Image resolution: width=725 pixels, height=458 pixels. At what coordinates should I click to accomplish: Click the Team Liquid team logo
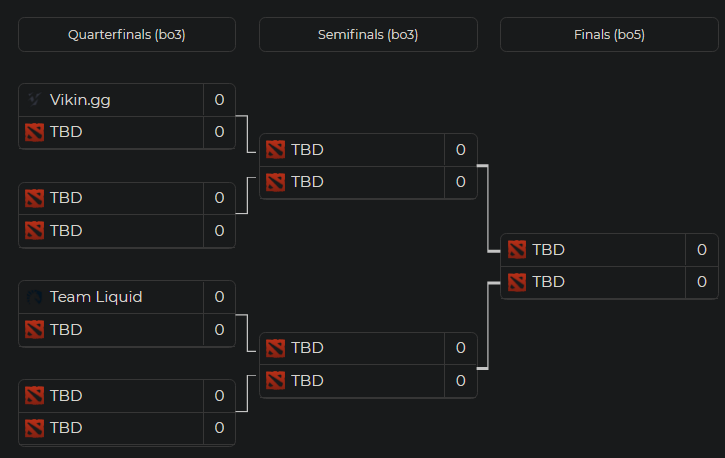pyautogui.click(x=35, y=297)
